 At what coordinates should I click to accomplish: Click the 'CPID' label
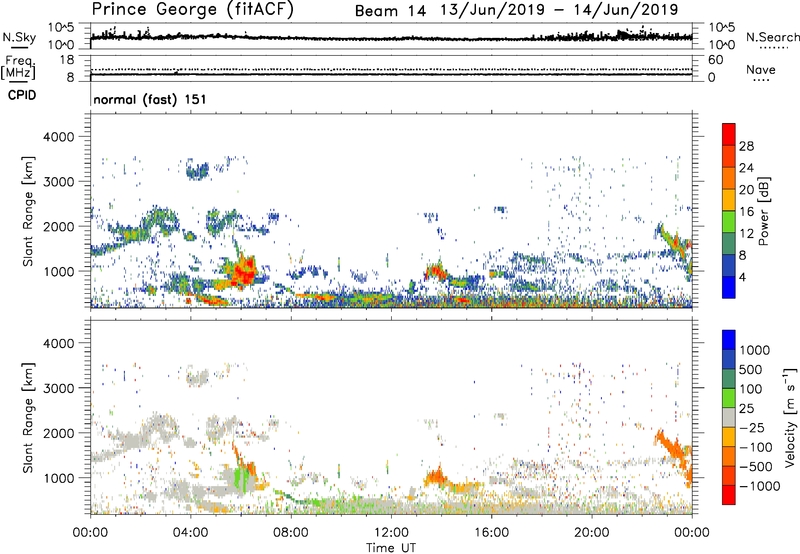pyautogui.click(x=22, y=95)
